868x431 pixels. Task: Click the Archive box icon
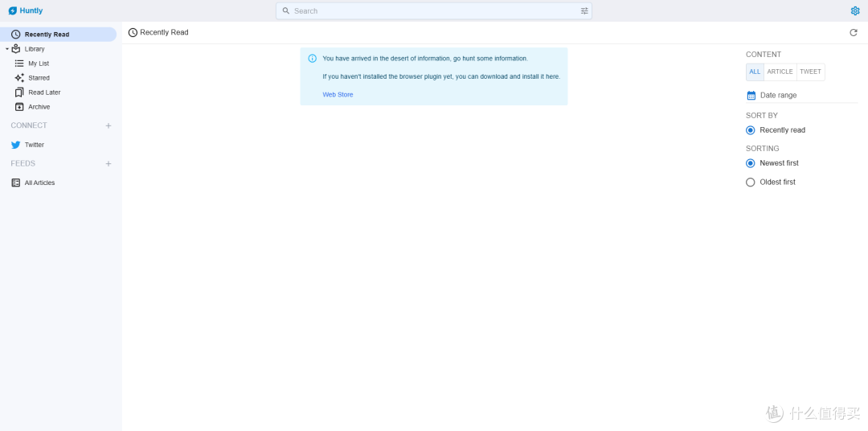coord(19,107)
